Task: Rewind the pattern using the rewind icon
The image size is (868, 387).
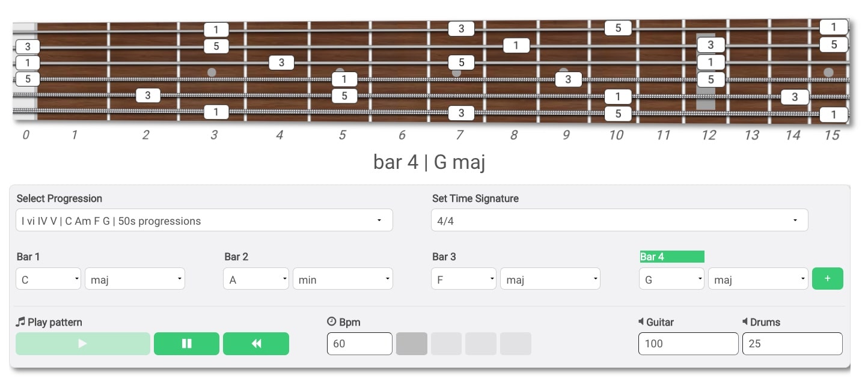Action: coord(256,343)
